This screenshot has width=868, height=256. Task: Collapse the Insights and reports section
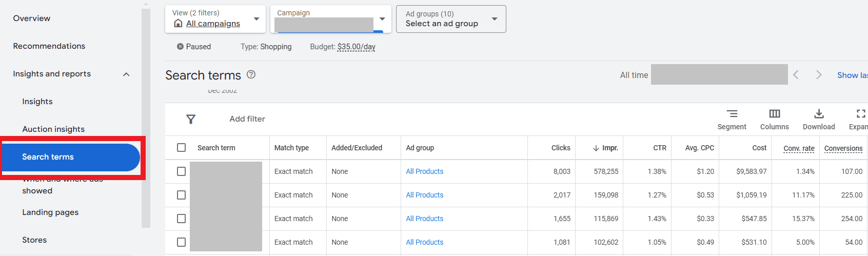pyautogui.click(x=126, y=74)
